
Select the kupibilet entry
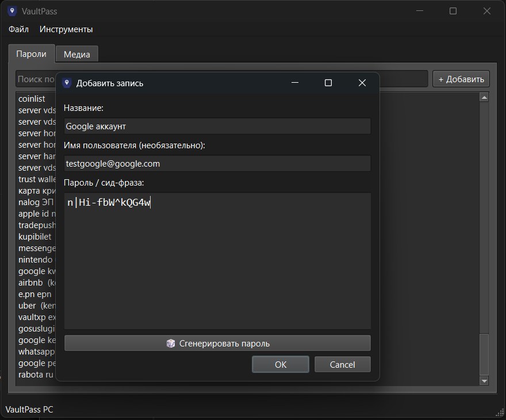pyautogui.click(x=35, y=237)
